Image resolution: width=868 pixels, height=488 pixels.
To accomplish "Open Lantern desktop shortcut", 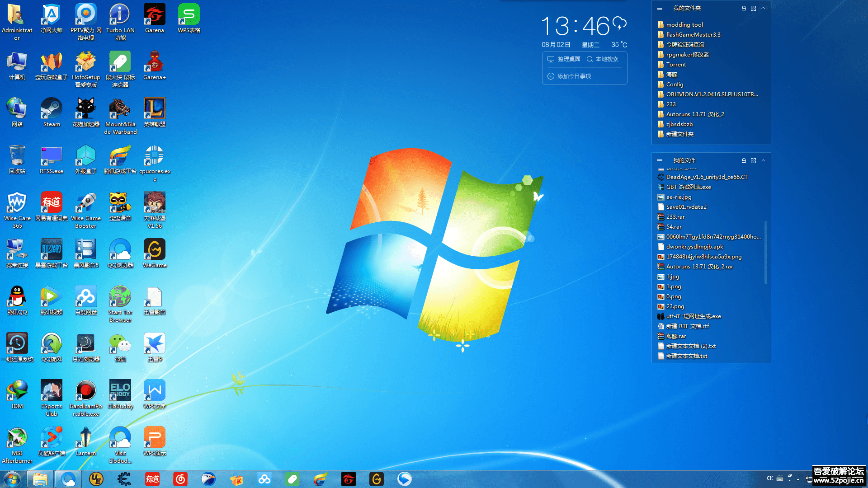I will click(x=86, y=441).
